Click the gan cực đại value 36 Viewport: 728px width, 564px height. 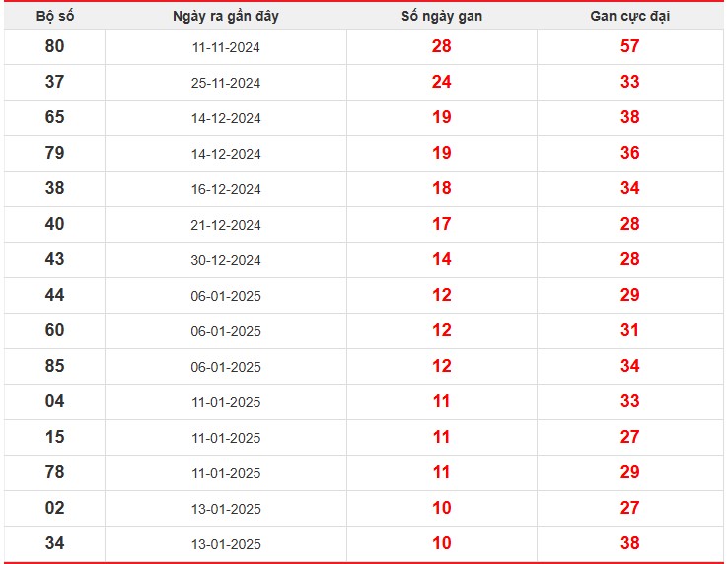629,153
